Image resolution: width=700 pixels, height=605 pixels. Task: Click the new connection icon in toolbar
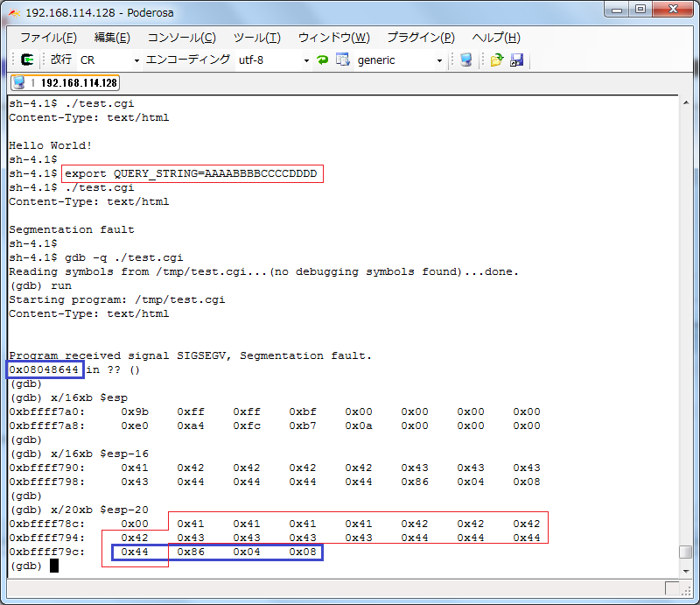pos(27,60)
